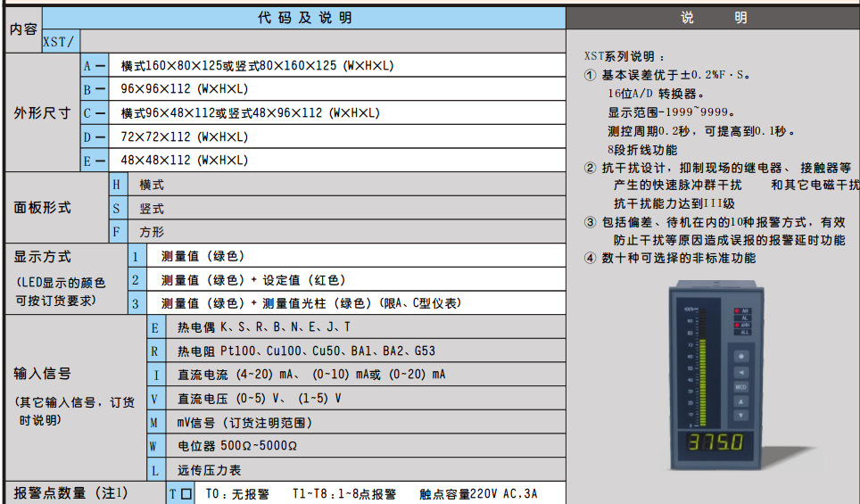Select panel code 'H' cell

point(118,185)
